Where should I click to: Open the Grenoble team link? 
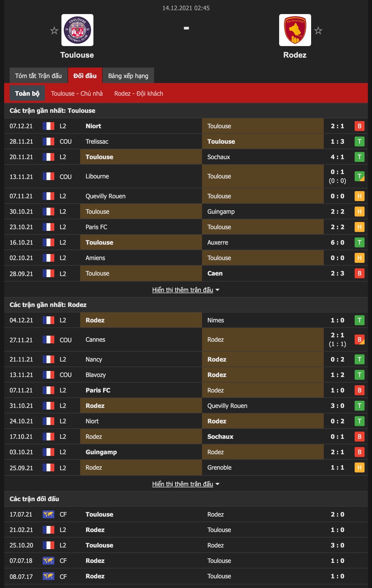coord(219,467)
